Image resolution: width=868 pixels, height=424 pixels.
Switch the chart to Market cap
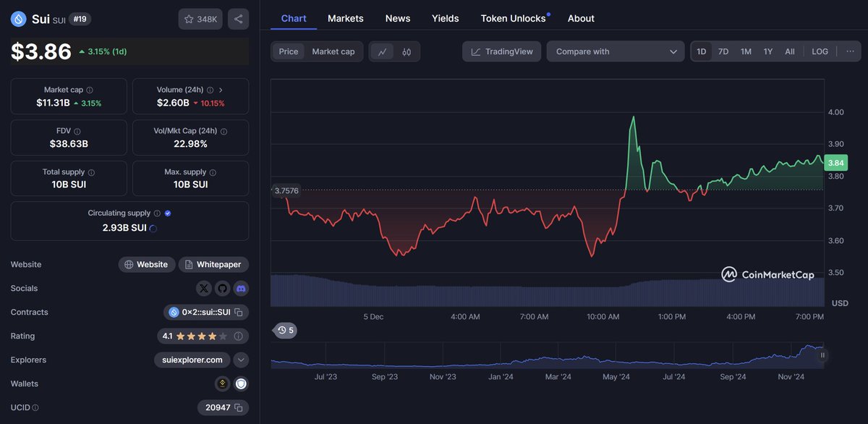[333, 51]
